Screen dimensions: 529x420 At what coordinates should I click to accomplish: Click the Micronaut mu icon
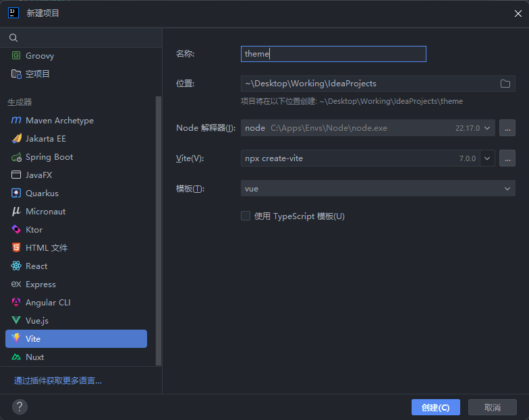16,212
